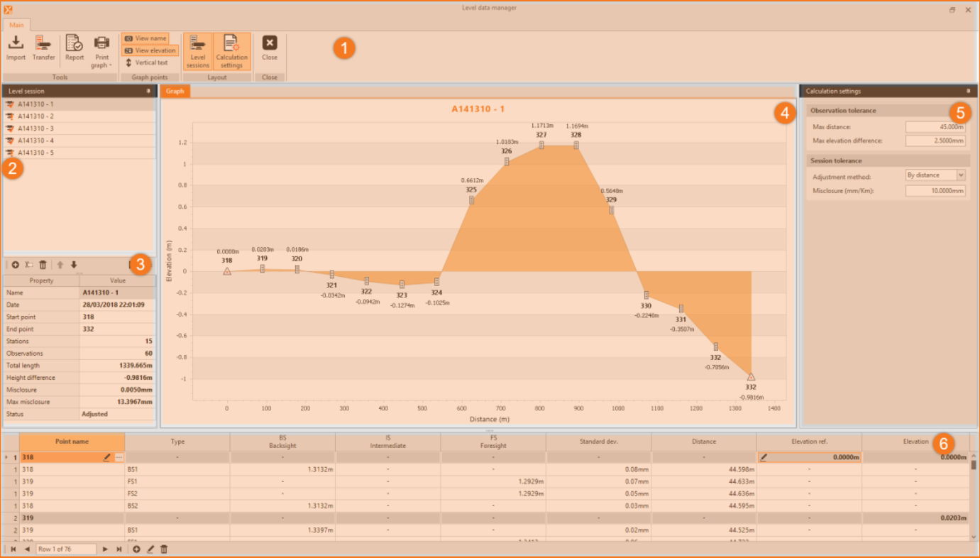The width and height of the screenshot is (980, 558).
Task: Add a new level session with plus icon
Action: pos(16,265)
